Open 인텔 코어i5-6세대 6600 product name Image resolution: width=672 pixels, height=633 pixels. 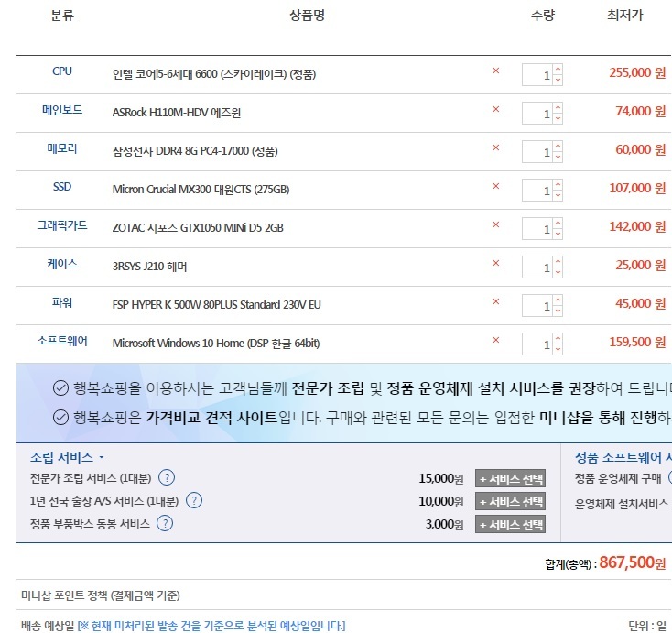coord(214,74)
